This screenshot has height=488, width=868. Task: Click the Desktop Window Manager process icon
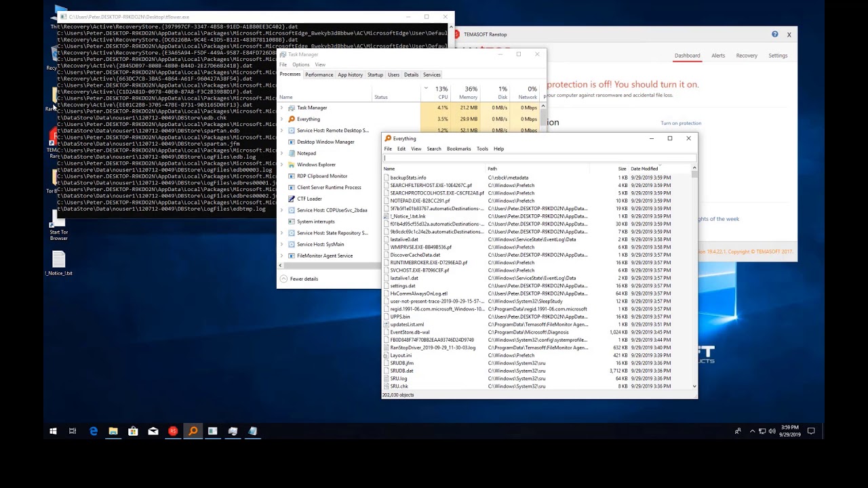click(x=292, y=142)
